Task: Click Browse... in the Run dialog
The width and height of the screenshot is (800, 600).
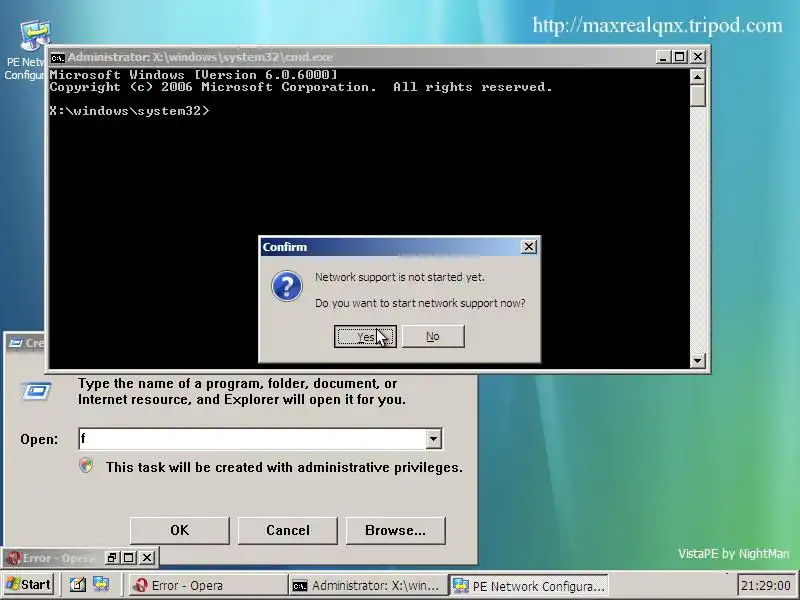Action: coord(395,531)
